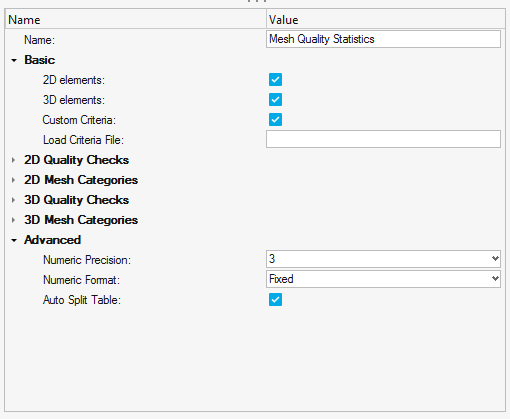Click the Auto Split Table label
The image size is (510, 419).
click(82, 300)
